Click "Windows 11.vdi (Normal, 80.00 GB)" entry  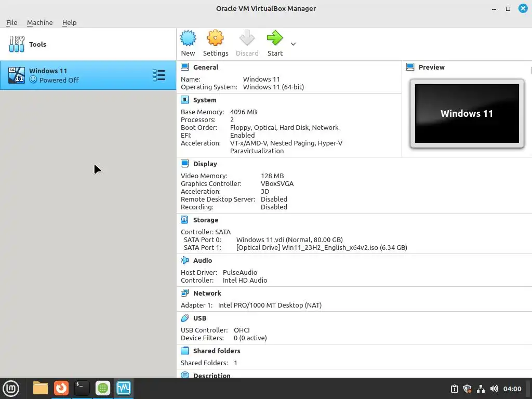pos(289,240)
